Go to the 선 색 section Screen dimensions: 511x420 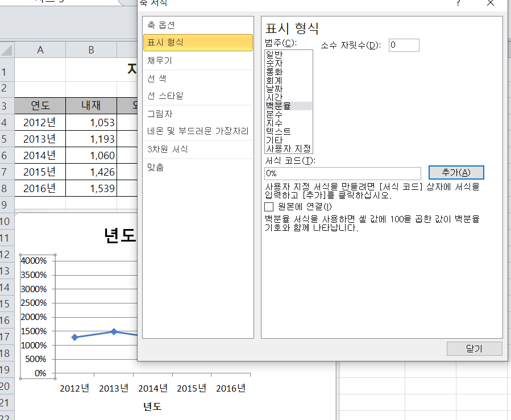point(157,78)
